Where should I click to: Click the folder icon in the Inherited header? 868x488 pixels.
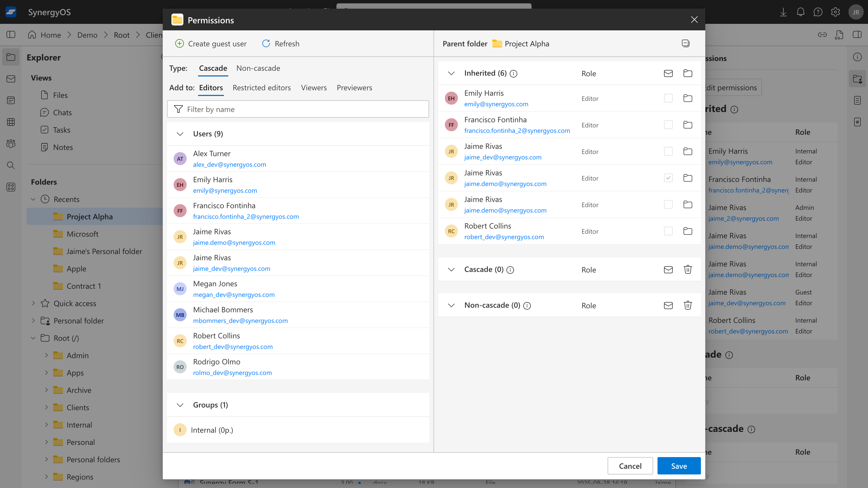point(688,73)
